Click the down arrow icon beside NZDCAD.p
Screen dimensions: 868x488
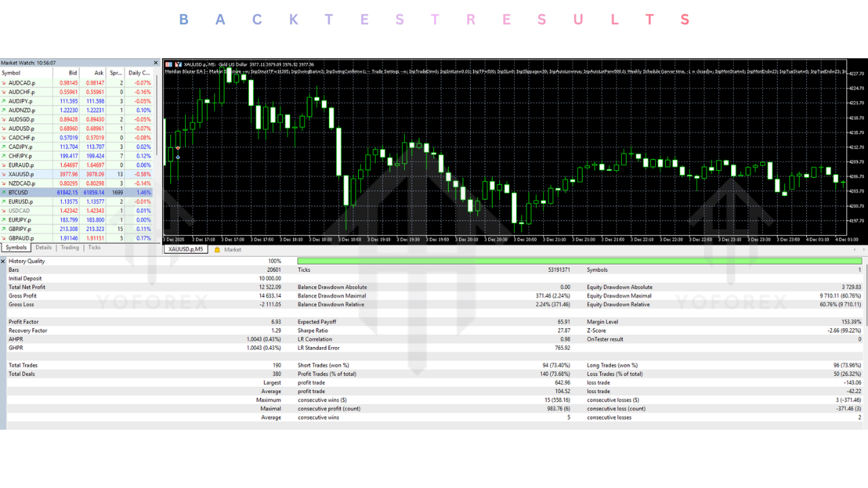[4, 183]
